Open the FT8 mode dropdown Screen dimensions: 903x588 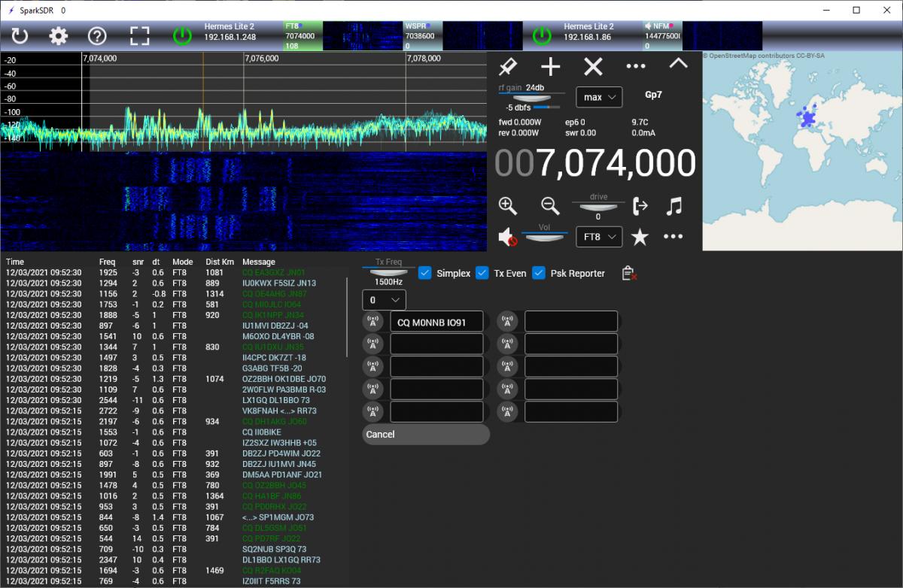(x=598, y=237)
